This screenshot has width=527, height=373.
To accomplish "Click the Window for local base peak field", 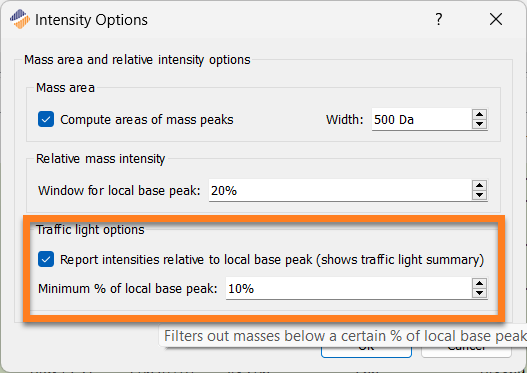I will click(x=340, y=190).
